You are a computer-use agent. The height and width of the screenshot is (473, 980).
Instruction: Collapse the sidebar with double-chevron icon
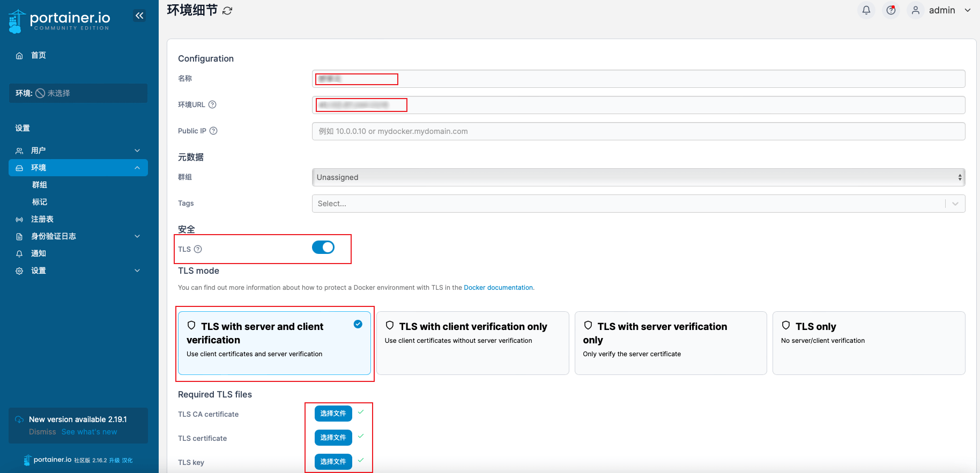139,16
